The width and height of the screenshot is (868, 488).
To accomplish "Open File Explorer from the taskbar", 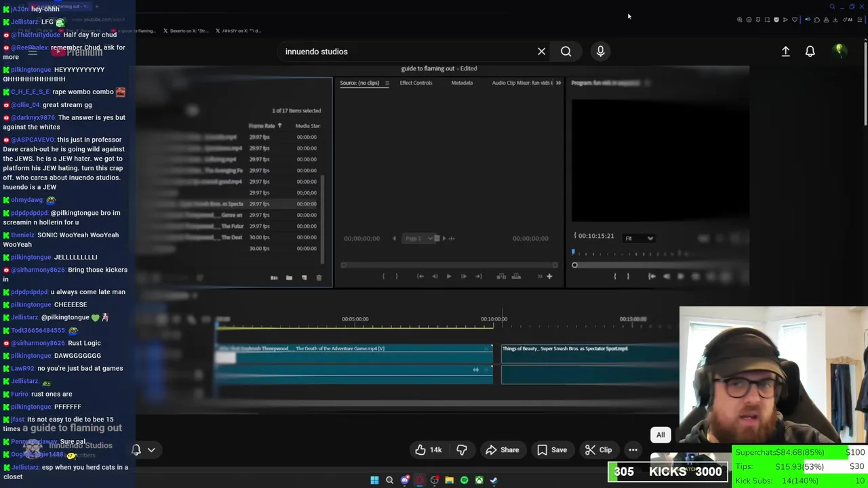I will coord(449,480).
